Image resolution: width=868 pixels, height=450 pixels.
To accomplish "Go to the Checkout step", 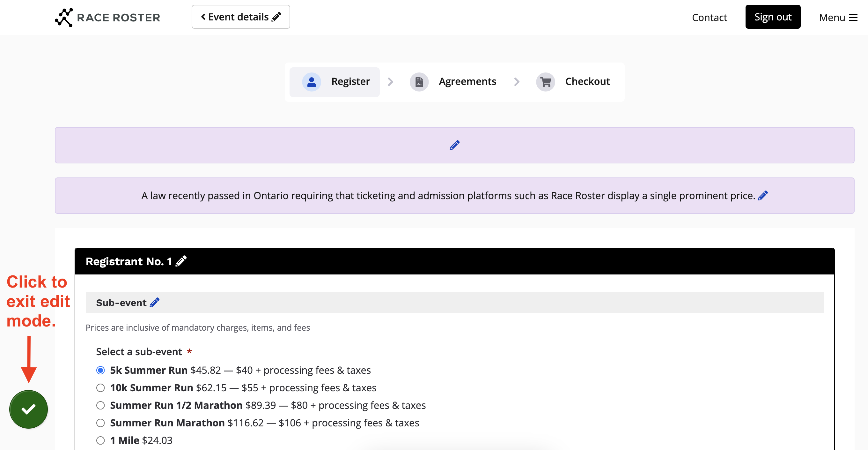I will point(587,82).
